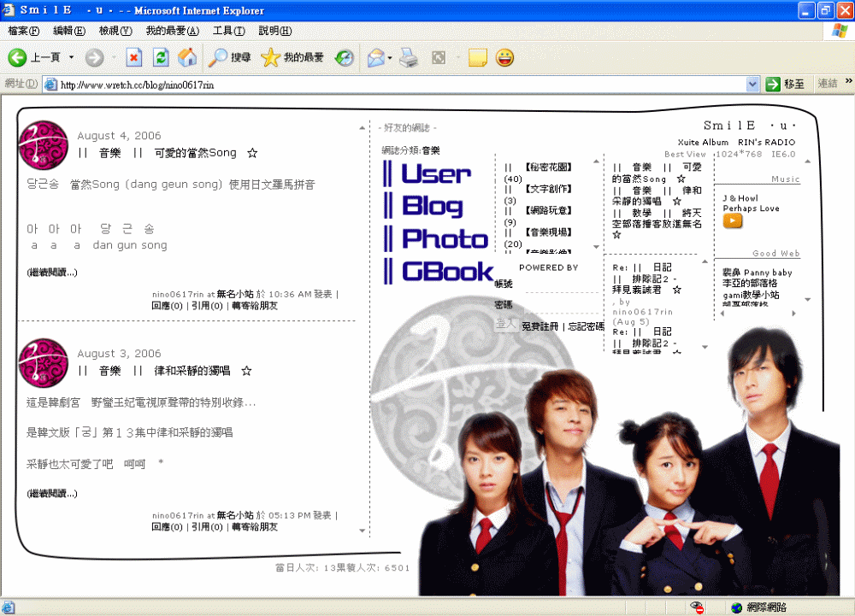This screenshot has width=855, height=616.
Task: Stop page loading with red X icon
Action: click(x=133, y=57)
